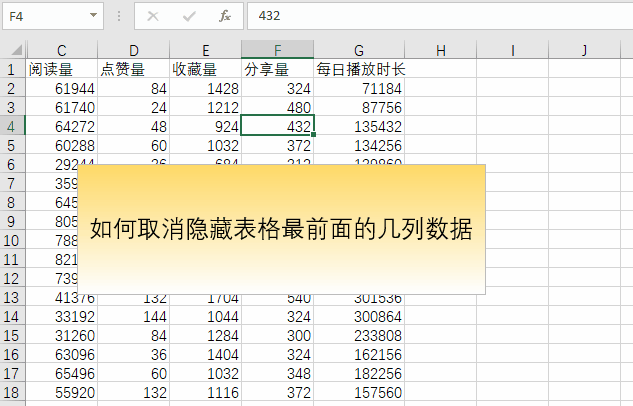
Task: Click cell containing 65496
Action: tap(62, 373)
